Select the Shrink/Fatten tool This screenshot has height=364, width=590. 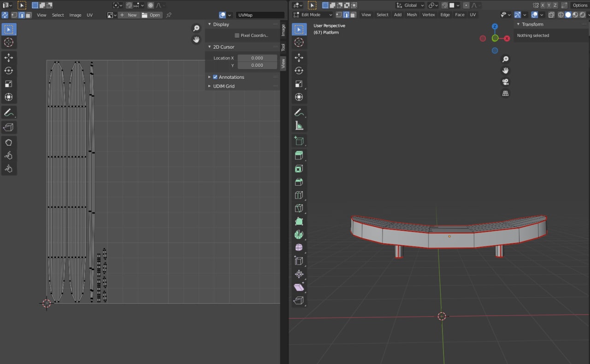pos(299,274)
